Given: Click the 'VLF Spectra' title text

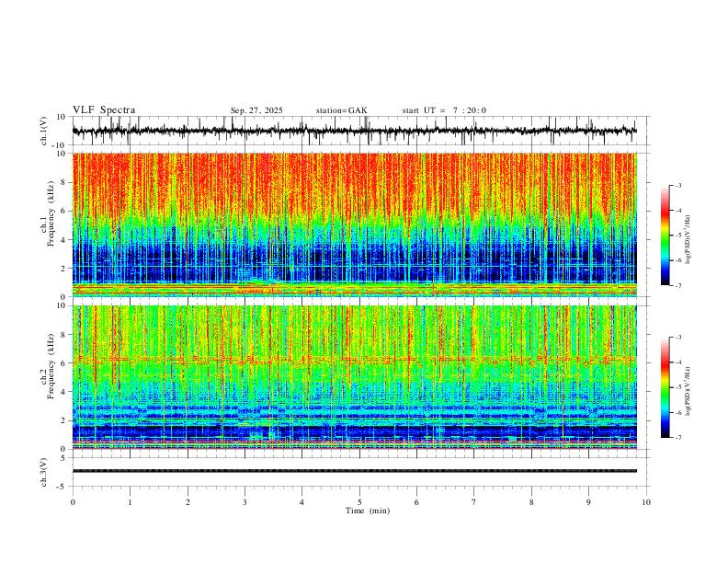Looking at the screenshot, I should [104, 110].
